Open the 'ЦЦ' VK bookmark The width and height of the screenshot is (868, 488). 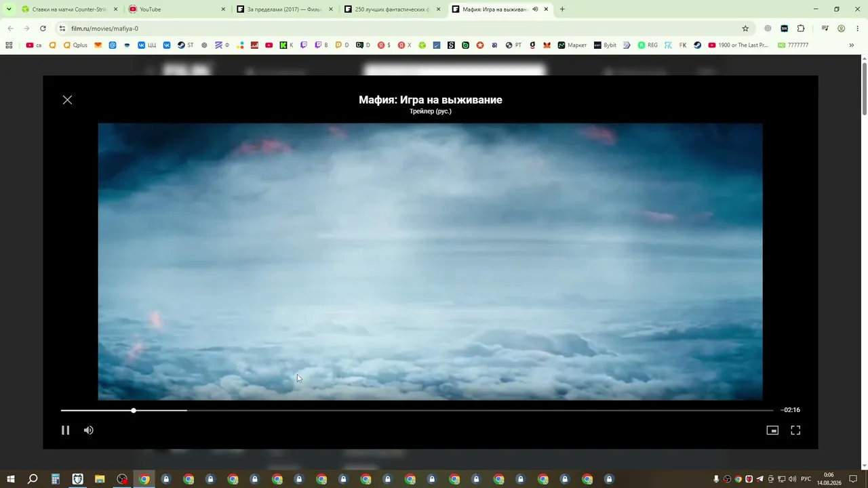(x=146, y=45)
